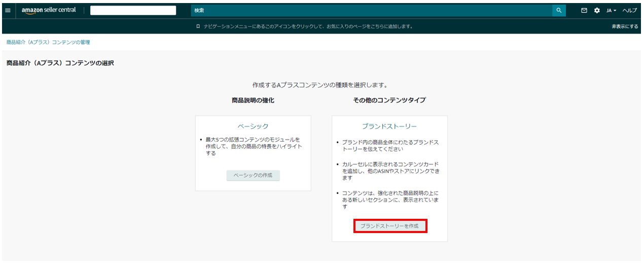Expand the JA language dropdown
The height and width of the screenshot is (264, 644).
[611, 10]
